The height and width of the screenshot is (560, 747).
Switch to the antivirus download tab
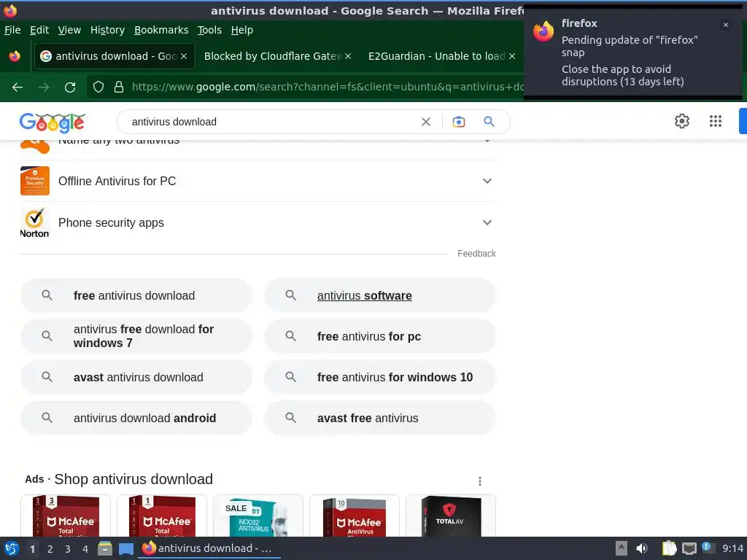click(x=115, y=56)
